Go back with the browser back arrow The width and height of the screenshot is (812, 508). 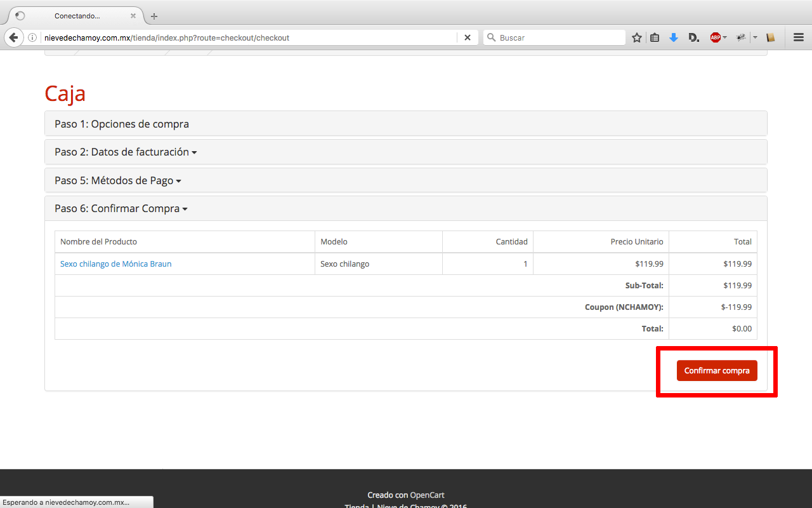tap(14, 37)
